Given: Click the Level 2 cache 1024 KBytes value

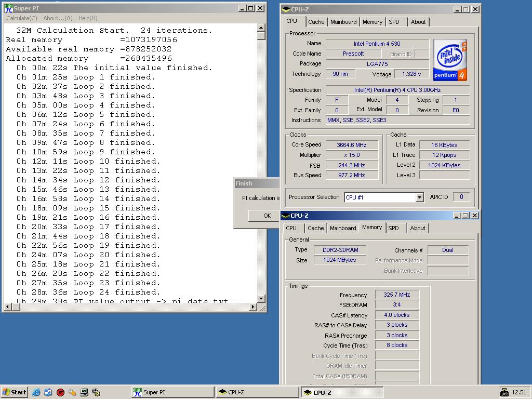Looking at the screenshot, I should click(445, 165).
